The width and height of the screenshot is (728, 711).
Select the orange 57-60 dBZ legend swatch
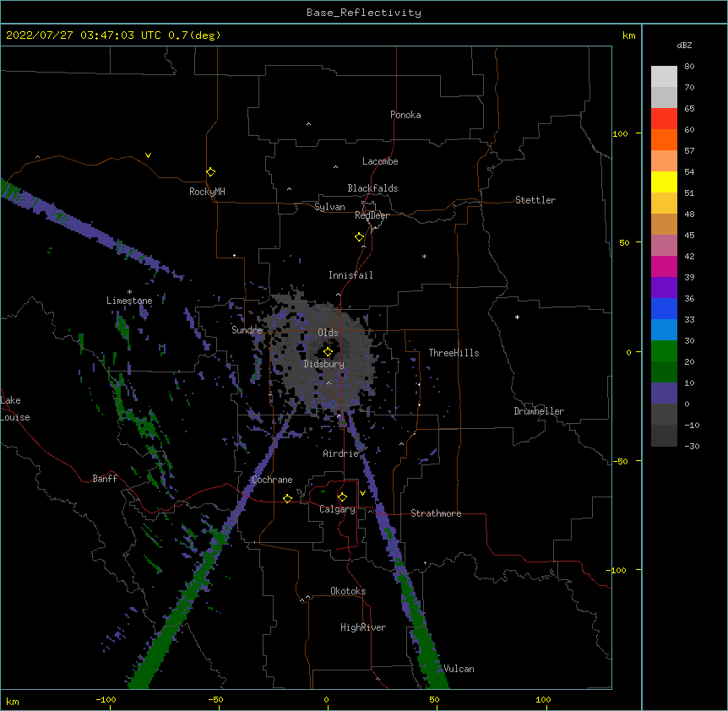[664, 139]
